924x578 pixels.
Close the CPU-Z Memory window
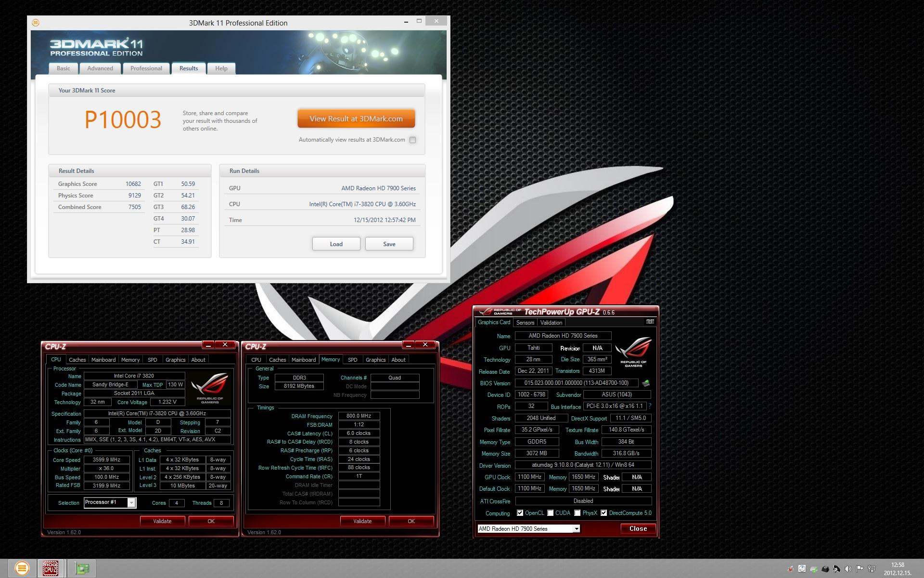pos(425,344)
